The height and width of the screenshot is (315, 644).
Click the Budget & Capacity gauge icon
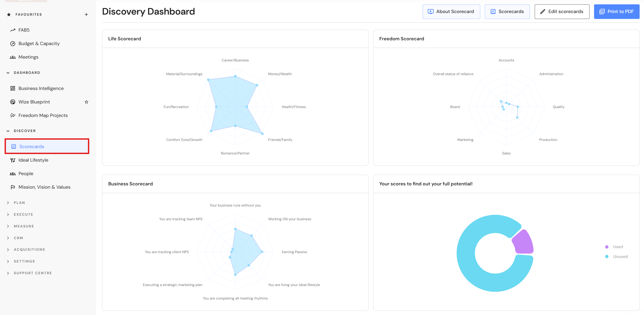[12, 44]
